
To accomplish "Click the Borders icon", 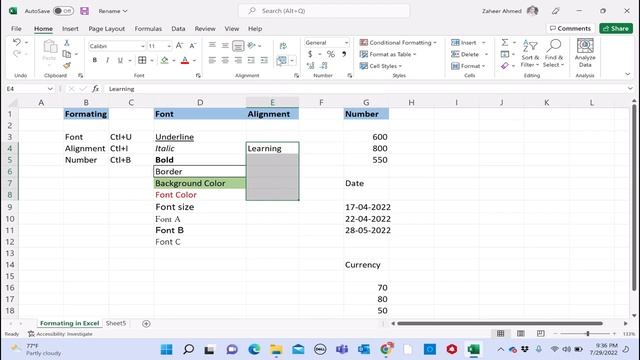I will click(x=142, y=60).
